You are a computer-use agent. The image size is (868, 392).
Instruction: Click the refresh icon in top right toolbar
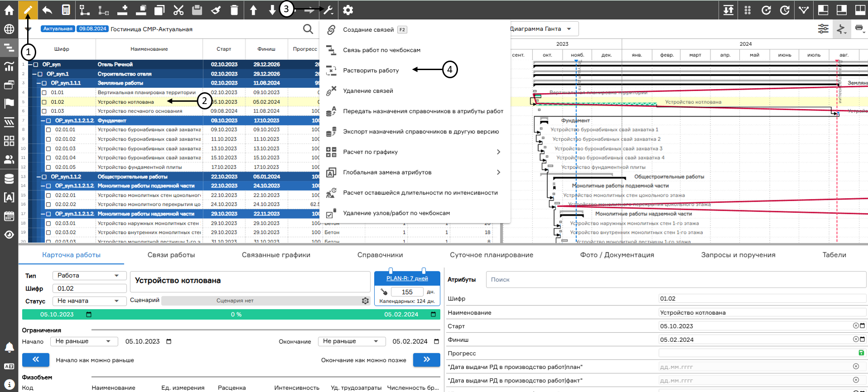coord(766,9)
